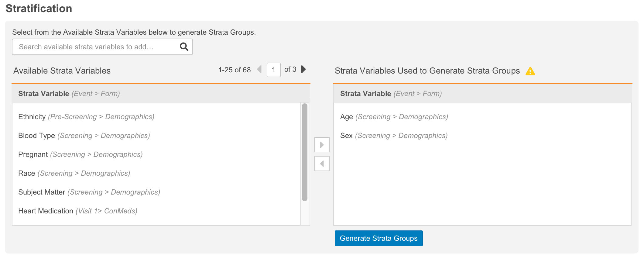Select the Sex variable in used list
This screenshot has width=644, height=259.
pos(346,136)
